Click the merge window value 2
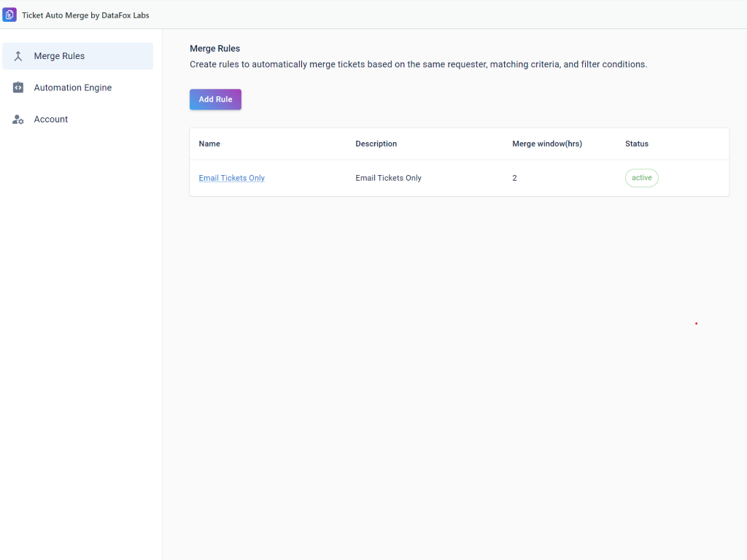Viewport: 747px width, 560px height. point(514,178)
